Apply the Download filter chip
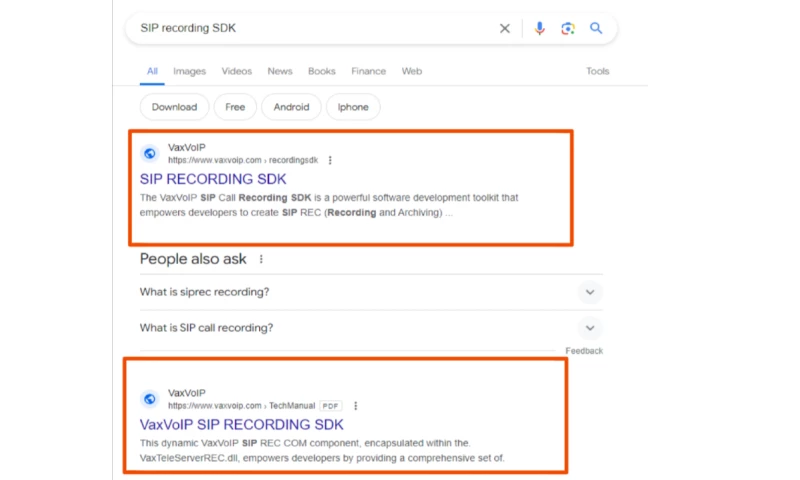Viewport: 800px width, 480px height. point(174,107)
